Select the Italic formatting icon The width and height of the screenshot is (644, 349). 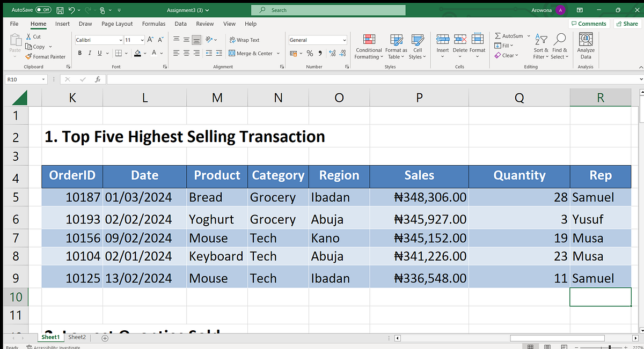(x=89, y=53)
